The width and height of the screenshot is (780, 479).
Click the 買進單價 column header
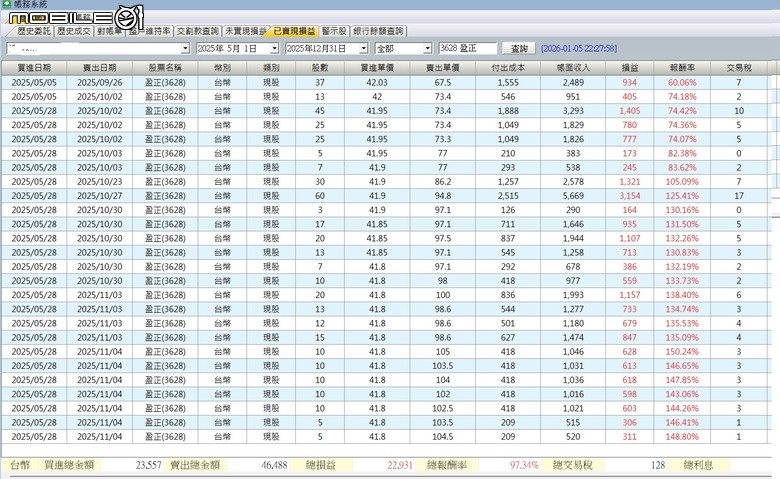(x=377, y=68)
